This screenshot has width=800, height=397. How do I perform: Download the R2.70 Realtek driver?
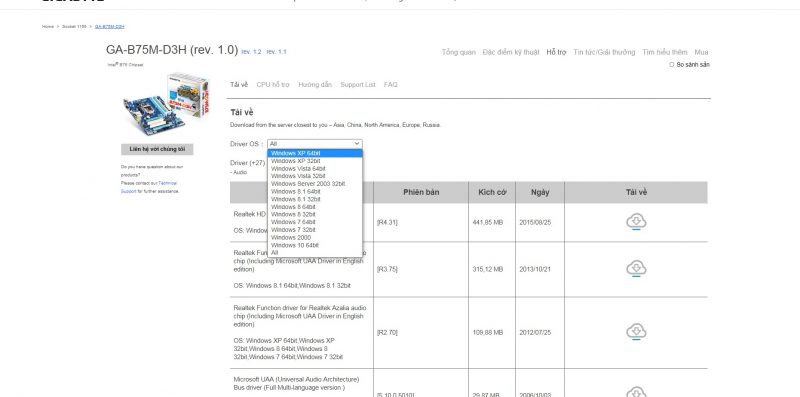[636, 332]
